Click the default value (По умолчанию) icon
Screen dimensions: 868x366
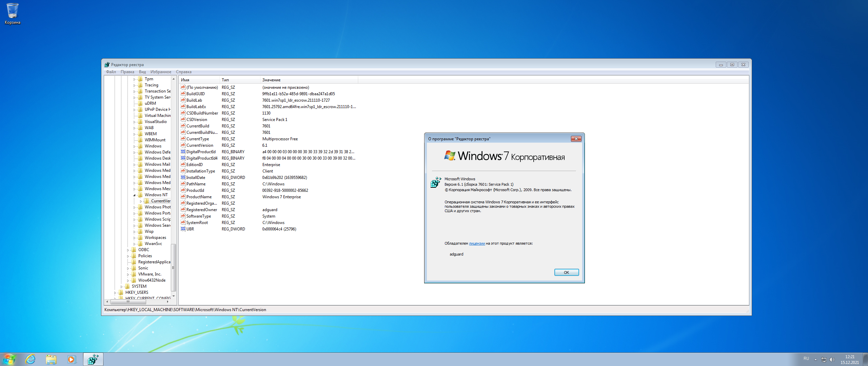[x=183, y=87]
